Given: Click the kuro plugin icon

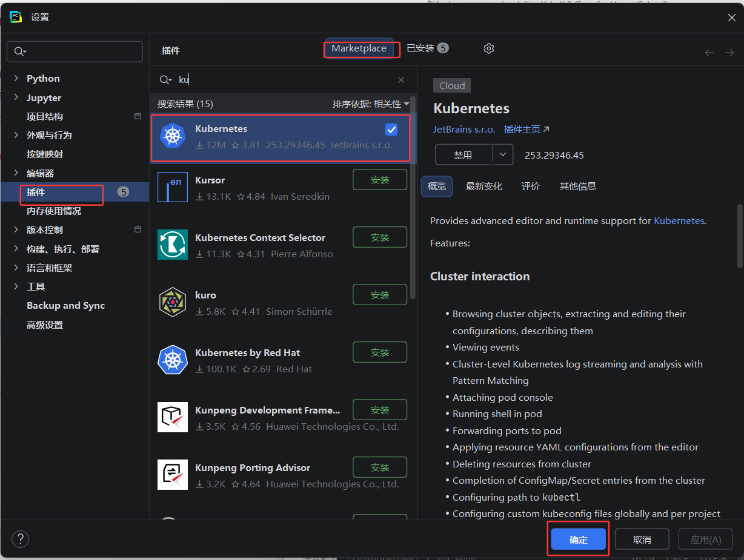Looking at the screenshot, I should click(173, 302).
